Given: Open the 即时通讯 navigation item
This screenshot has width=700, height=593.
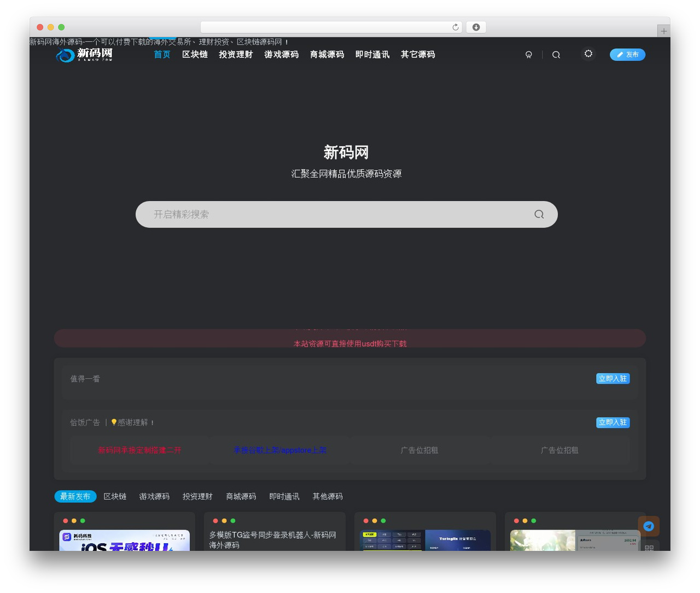Looking at the screenshot, I should [372, 55].
